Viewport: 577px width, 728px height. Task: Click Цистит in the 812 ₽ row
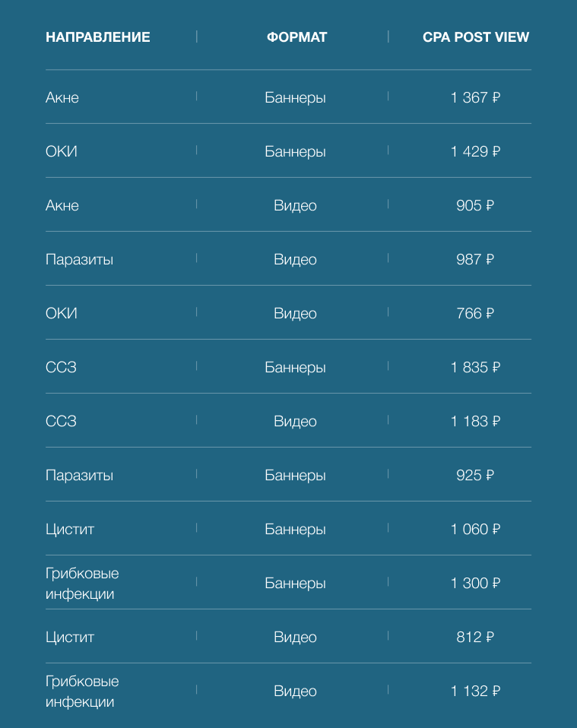[70, 637]
